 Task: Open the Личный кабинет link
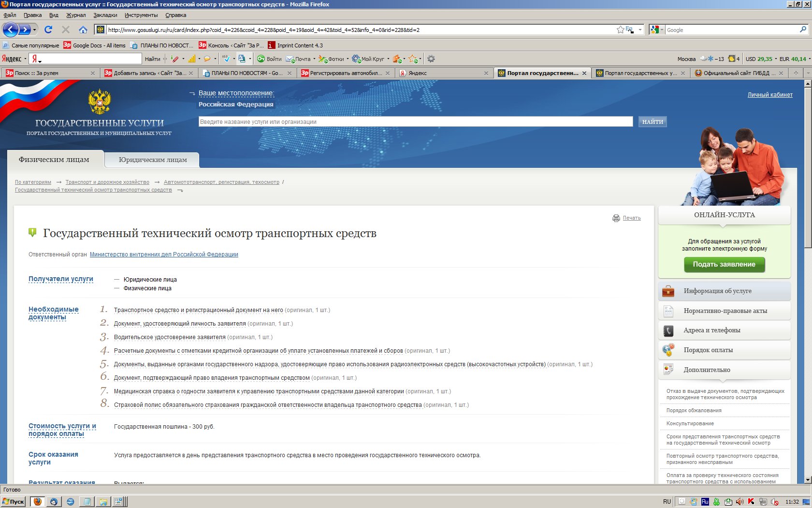point(769,95)
